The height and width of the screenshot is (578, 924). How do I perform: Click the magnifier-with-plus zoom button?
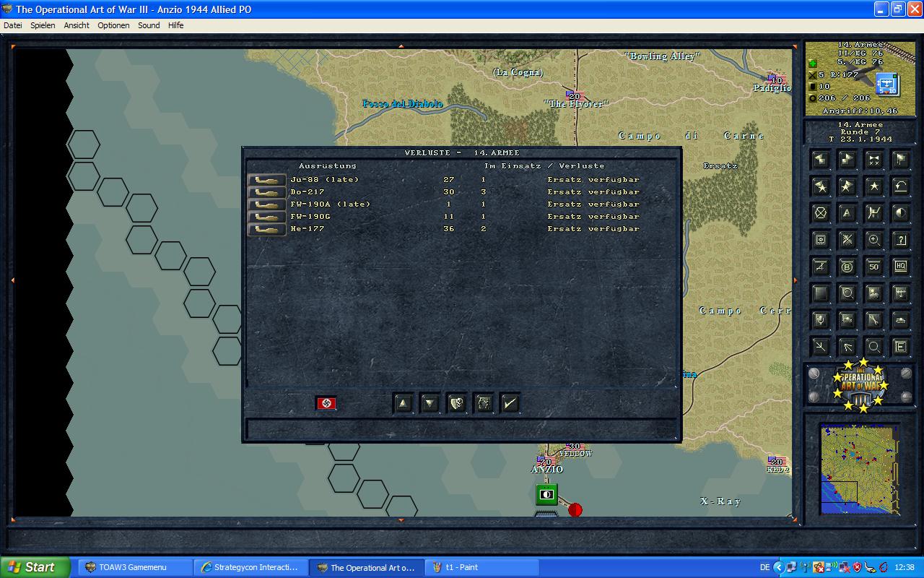tap(874, 240)
